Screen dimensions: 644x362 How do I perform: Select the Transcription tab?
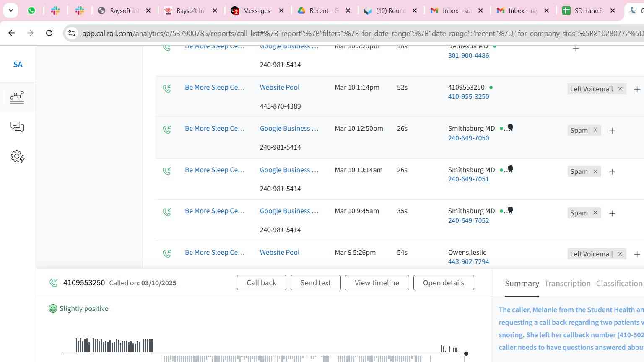pyautogui.click(x=568, y=284)
